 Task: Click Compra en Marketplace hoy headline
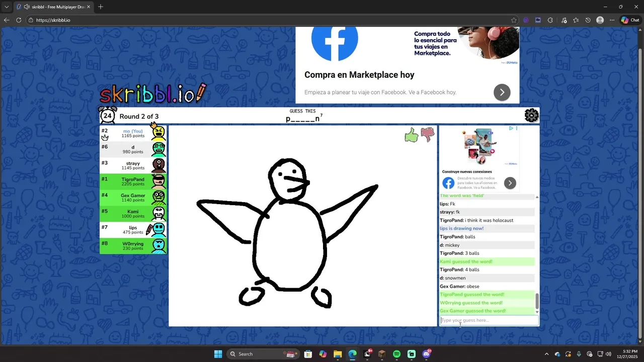[x=359, y=75]
